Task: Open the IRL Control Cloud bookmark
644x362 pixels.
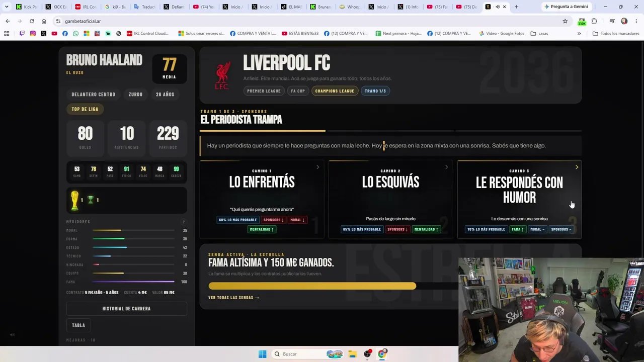Action: 148,34
